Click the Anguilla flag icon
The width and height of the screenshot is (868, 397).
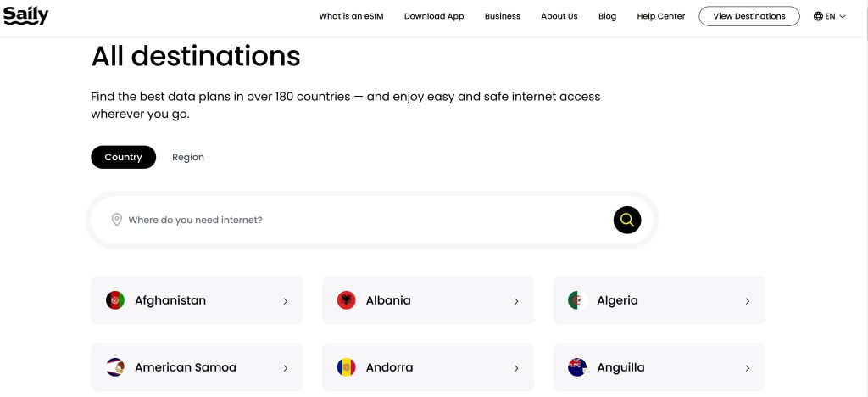point(577,367)
